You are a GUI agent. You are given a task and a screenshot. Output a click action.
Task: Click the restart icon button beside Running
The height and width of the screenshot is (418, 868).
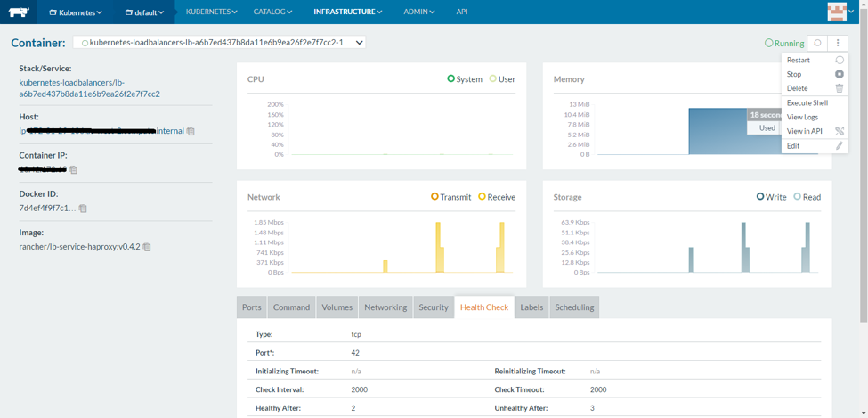817,43
